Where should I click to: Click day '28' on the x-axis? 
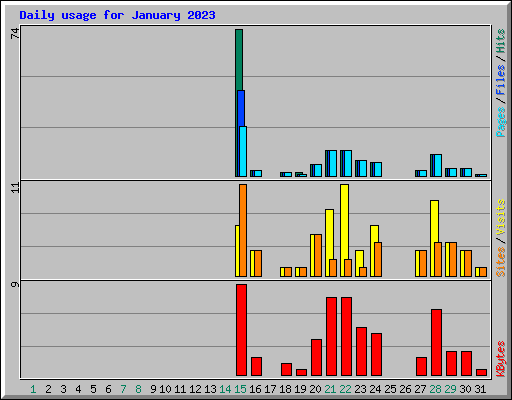[x=435, y=389]
